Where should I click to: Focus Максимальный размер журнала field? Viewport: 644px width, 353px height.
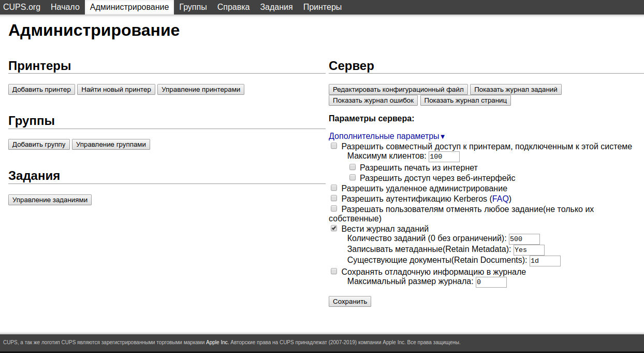pyautogui.click(x=491, y=283)
